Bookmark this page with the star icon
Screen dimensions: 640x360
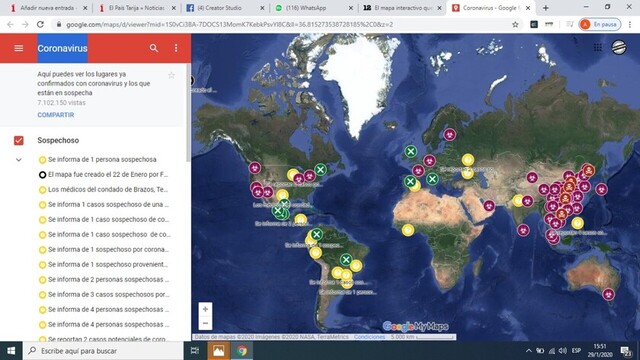point(515,24)
